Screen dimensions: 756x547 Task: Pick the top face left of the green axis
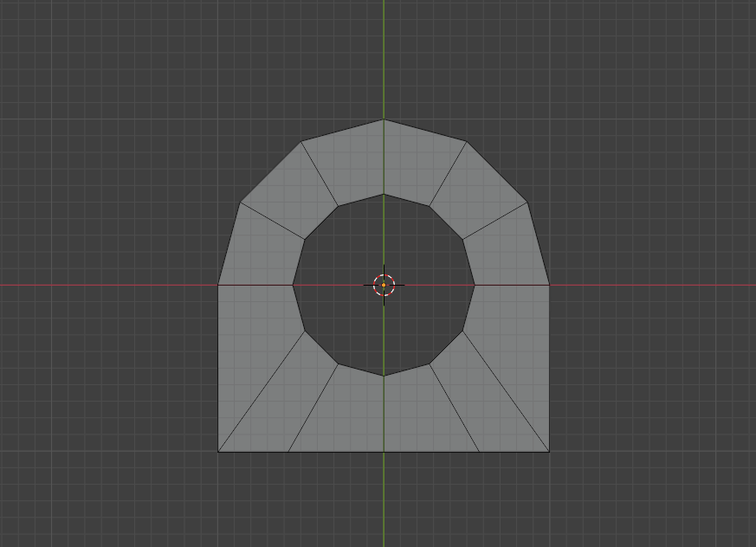[352, 164]
